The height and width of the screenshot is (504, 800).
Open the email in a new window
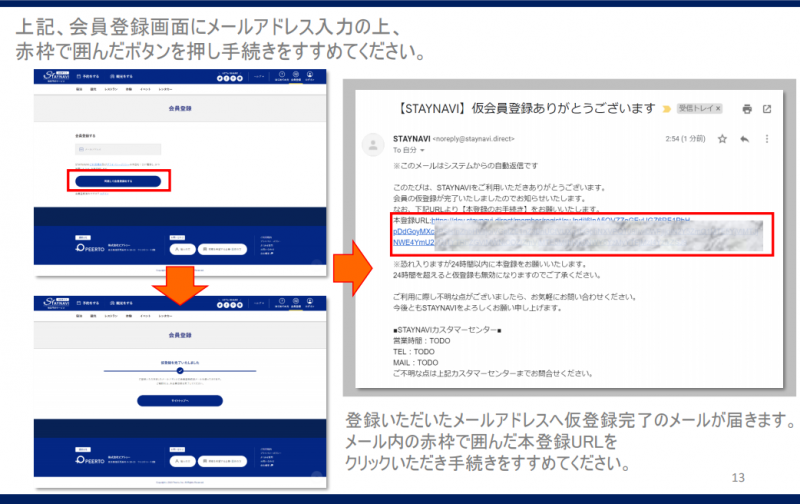click(767, 109)
